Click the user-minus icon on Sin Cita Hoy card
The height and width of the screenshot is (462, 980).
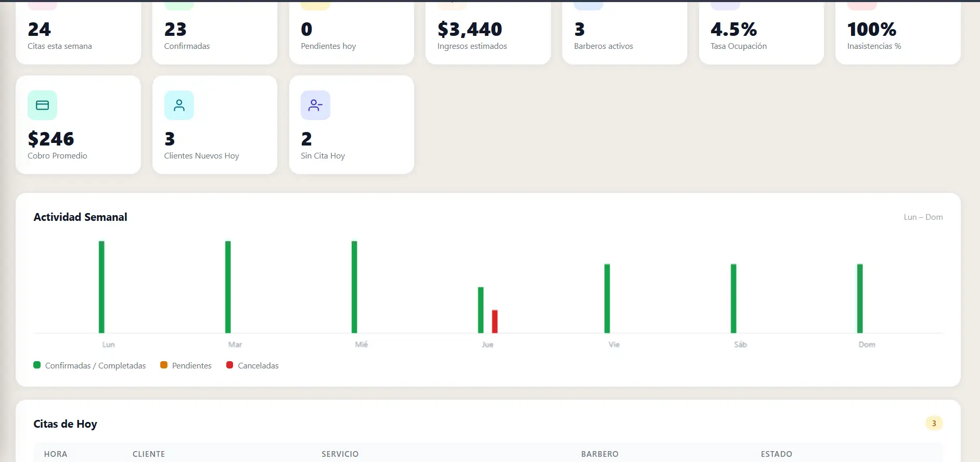[x=315, y=105]
